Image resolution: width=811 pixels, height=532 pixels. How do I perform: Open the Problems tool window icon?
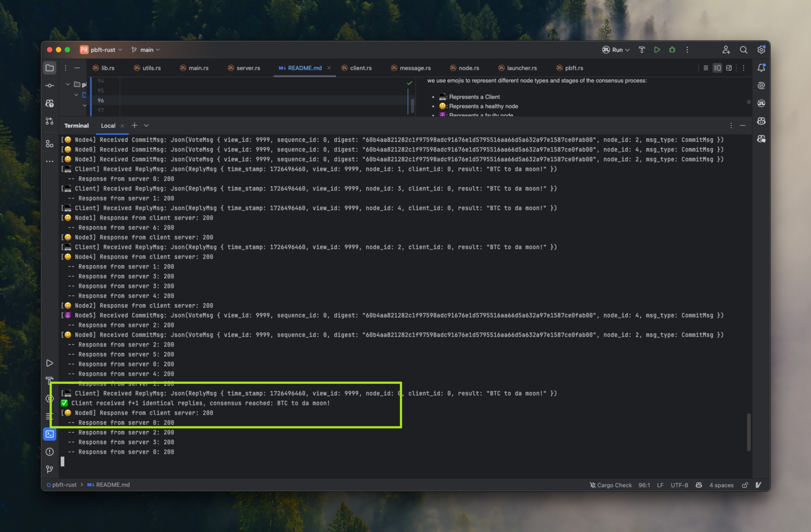click(x=50, y=452)
